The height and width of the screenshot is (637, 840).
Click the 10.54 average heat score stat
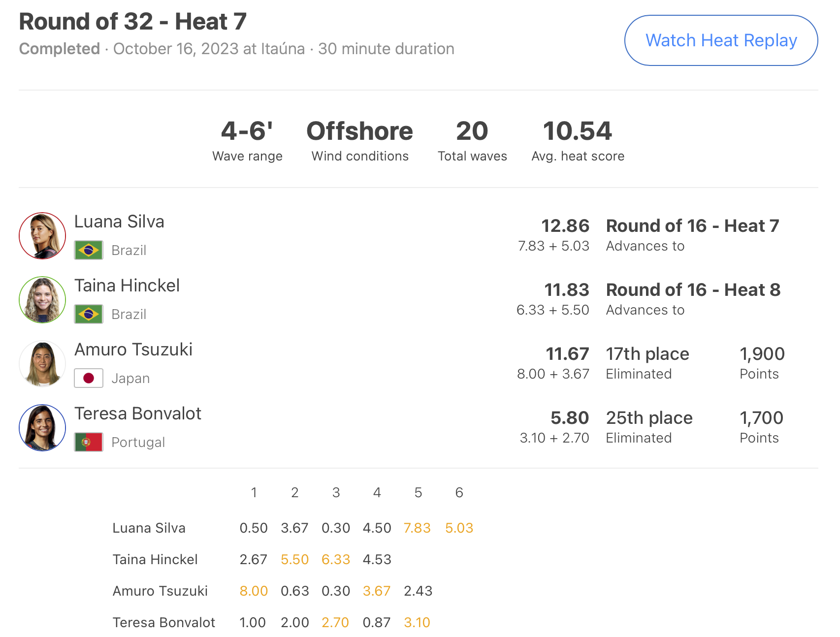click(x=578, y=140)
